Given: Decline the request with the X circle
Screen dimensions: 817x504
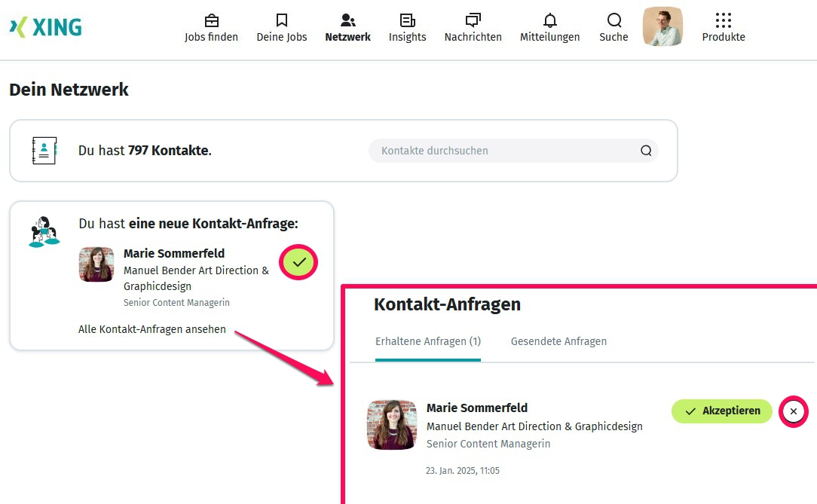Looking at the screenshot, I should click(x=793, y=411).
